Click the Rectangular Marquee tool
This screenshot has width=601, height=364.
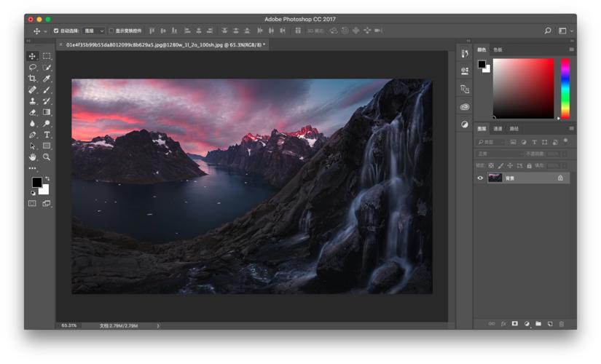47,56
